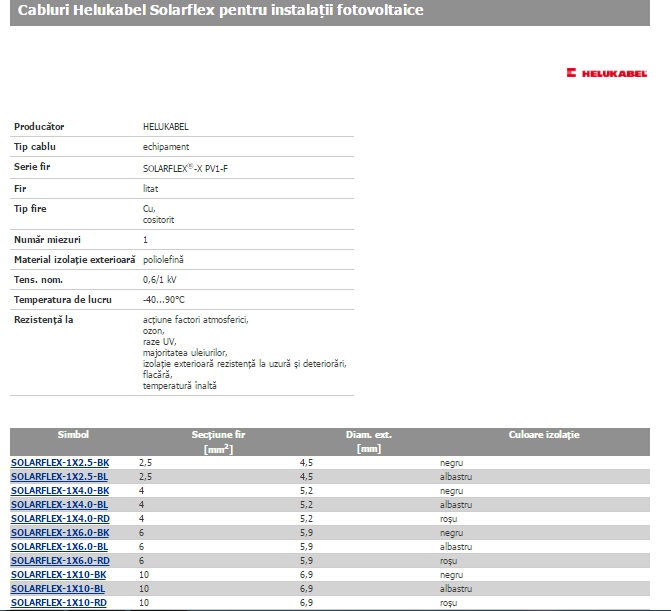Click section 2,5 in SOLARFLEX-1X2.5-BL row
The width and height of the screenshot is (671, 611).
click(145, 477)
